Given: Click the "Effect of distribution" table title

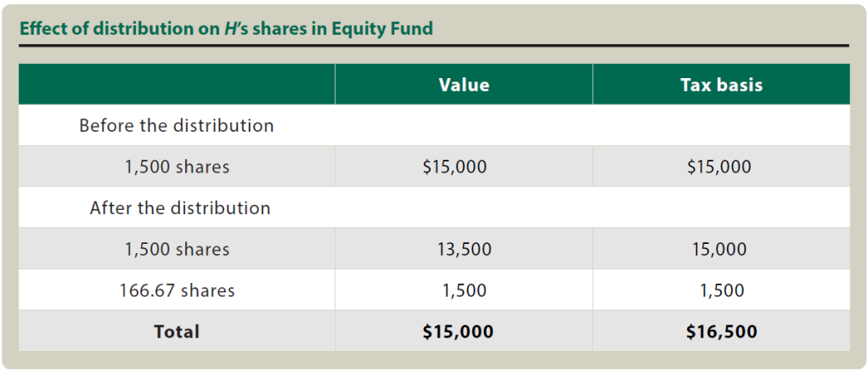Looking at the screenshot, I should [x=226, y=29].
